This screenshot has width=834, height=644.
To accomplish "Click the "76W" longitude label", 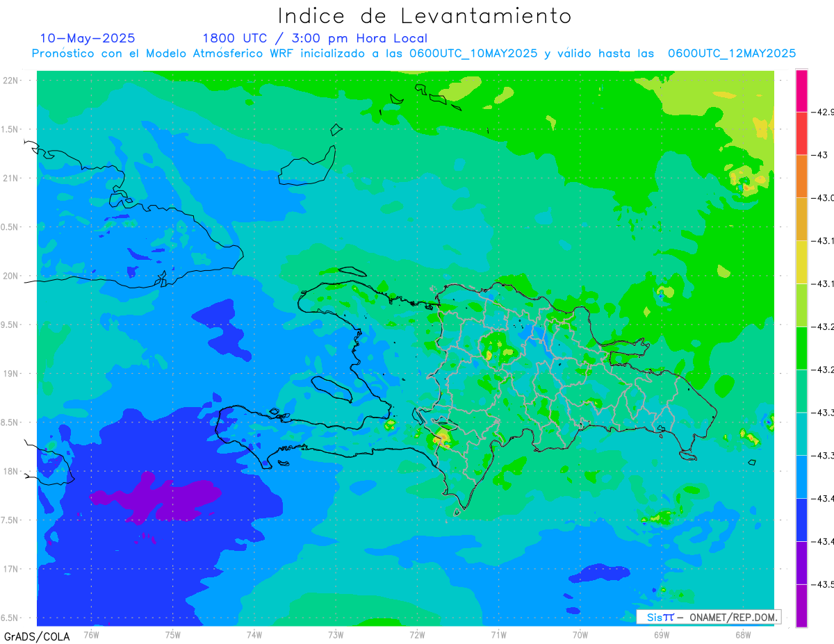I will [91, 634].
